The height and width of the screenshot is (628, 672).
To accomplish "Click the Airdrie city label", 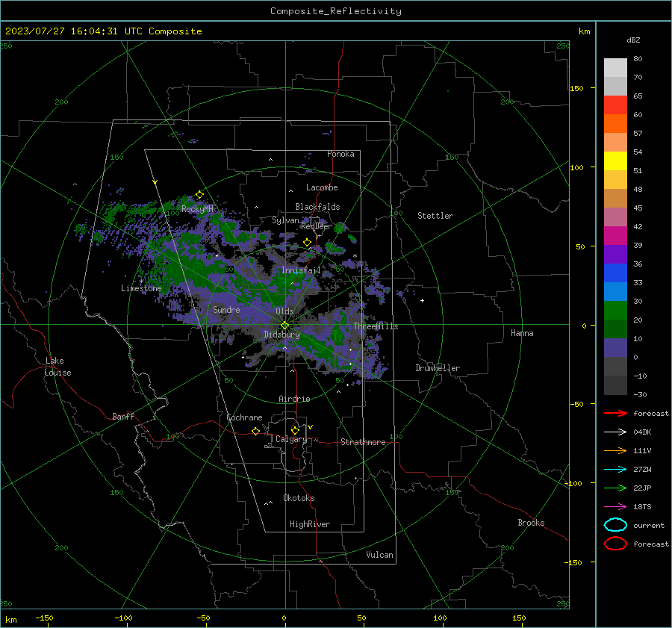I will coord(294,399).
